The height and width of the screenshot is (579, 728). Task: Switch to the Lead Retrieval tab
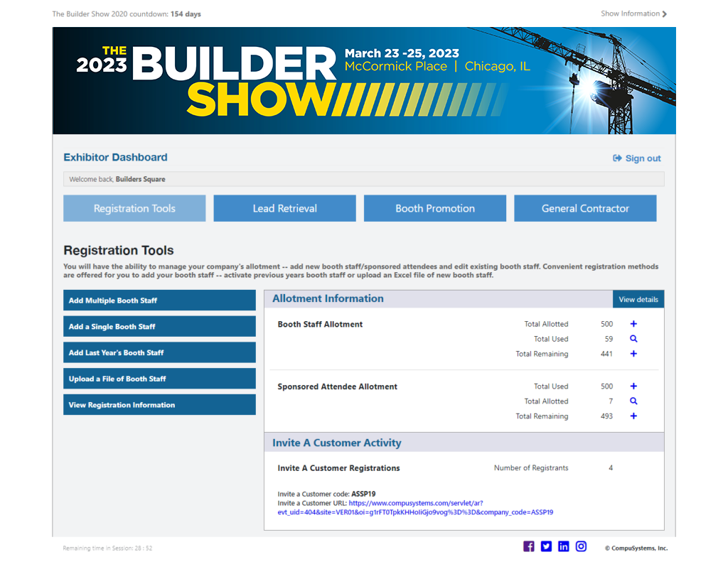284,208
